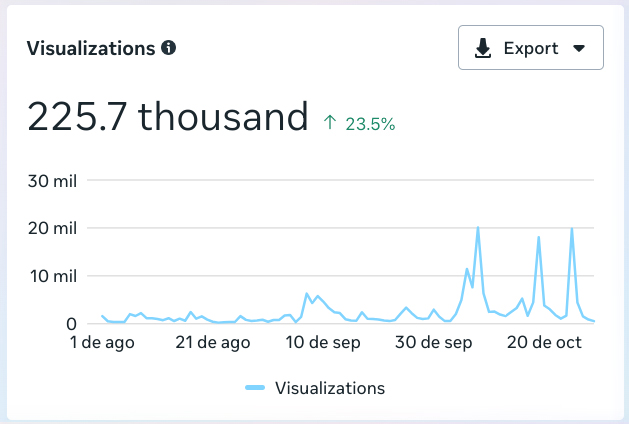This screenshot has width=629, height=424.
Task: Click the 30 mil y-axis label
Action: tap(51, 181)
